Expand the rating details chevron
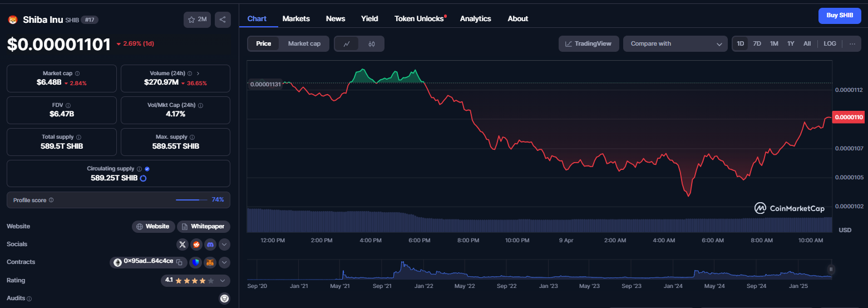 tap(223, 281)
